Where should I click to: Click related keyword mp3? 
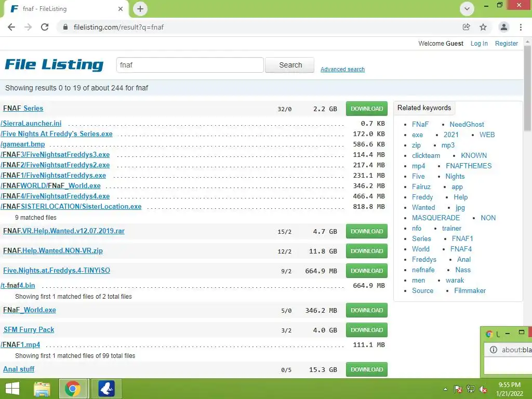tap(448, 145)
